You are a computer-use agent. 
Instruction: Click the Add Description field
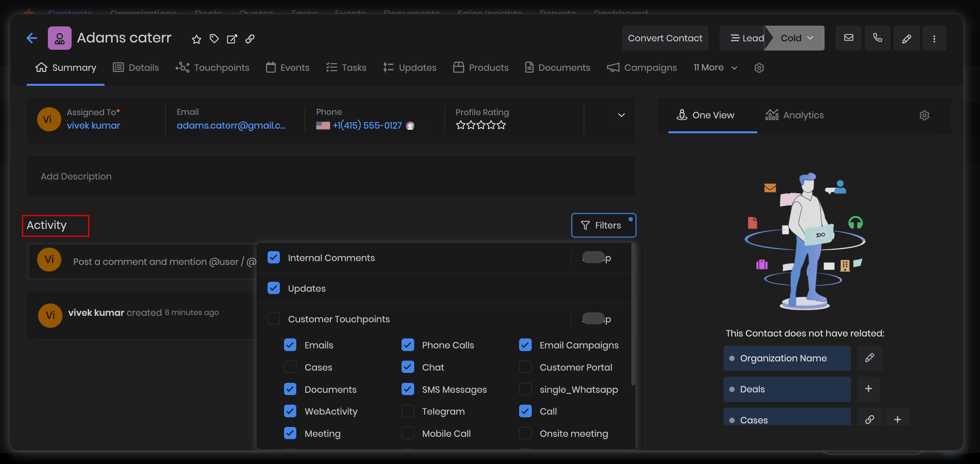pyautogui.click(x=76, y=176)
